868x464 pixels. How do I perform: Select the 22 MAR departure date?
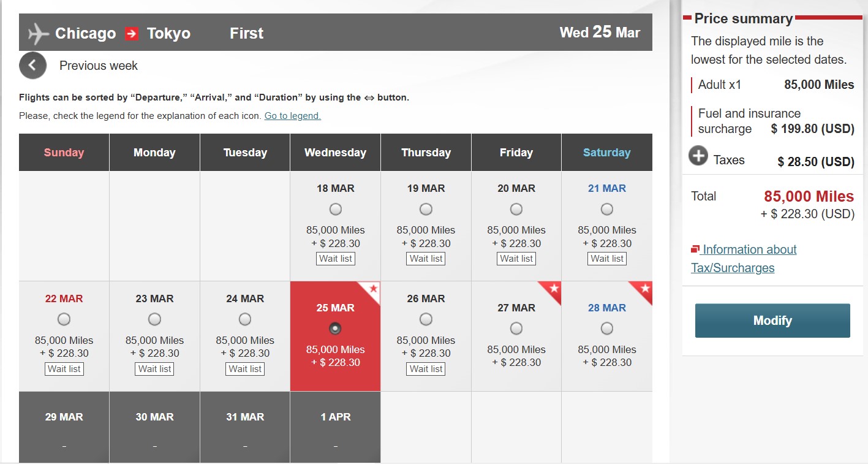[x=64, y=319]
